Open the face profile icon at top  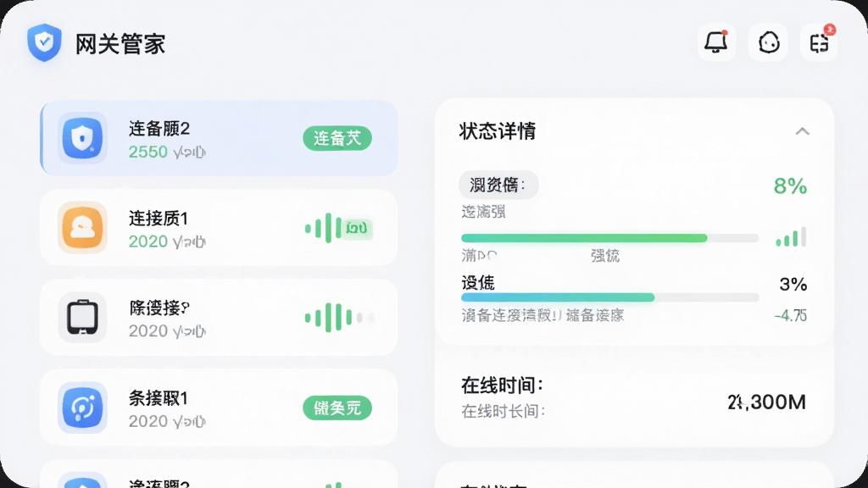tap(768, 42)
